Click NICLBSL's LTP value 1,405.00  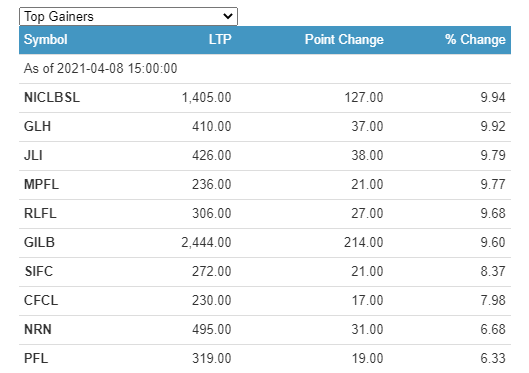206,97
